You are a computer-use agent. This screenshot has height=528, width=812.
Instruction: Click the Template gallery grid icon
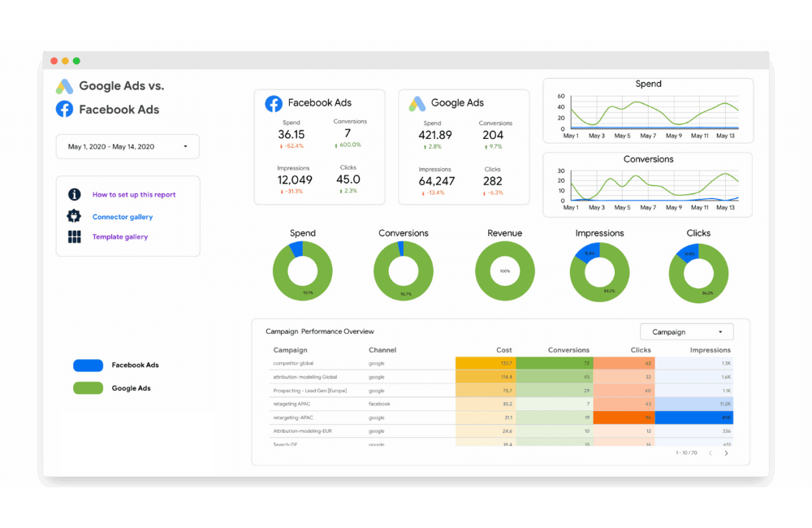75,237
